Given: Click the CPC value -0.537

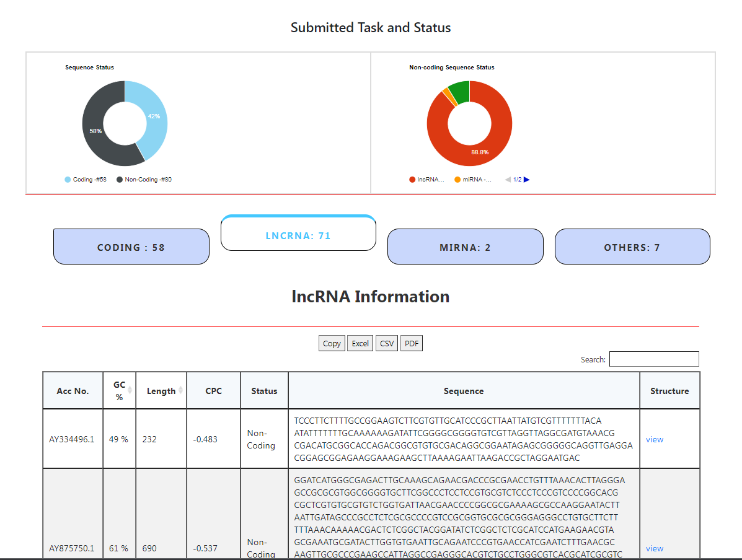Looking at the screenshot, I should tap(205, 549).
